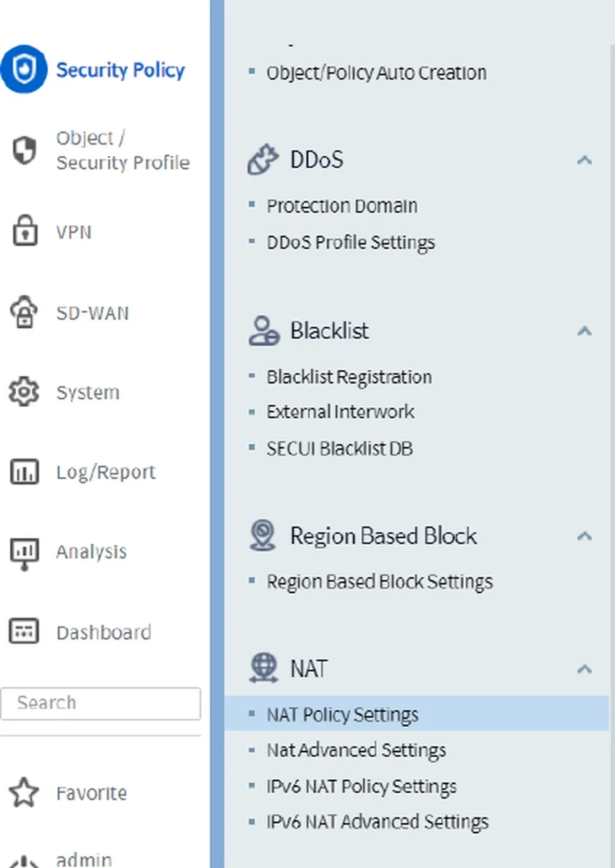Click the System gear icon

24,392
